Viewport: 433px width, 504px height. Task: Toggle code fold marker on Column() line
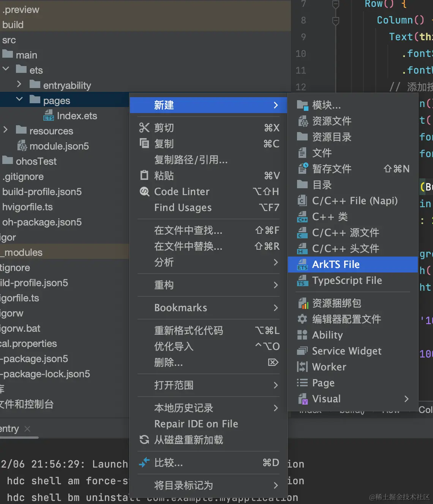(x=336, y=20)
